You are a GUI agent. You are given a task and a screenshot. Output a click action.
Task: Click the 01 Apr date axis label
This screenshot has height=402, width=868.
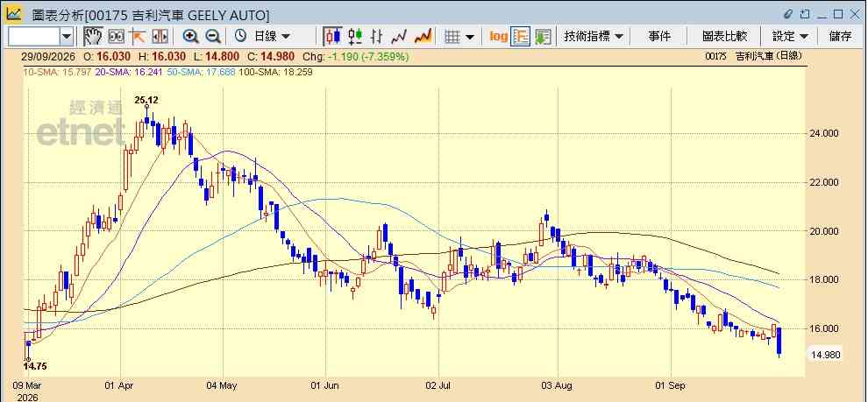(x=119, y=384)
